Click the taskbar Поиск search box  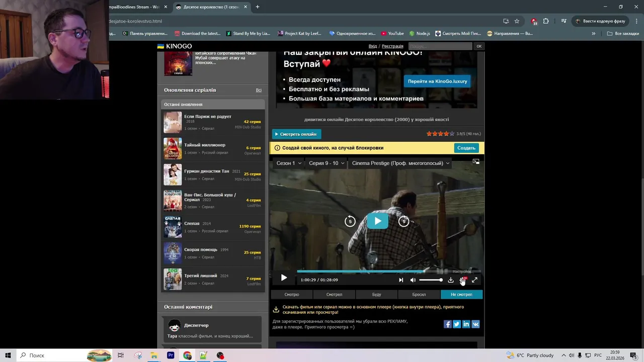coord(64,355)
